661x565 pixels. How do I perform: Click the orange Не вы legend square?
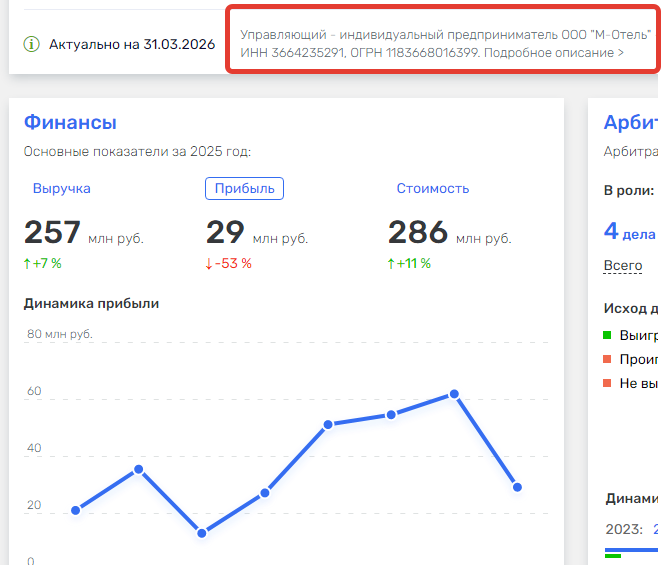point(607,383)
